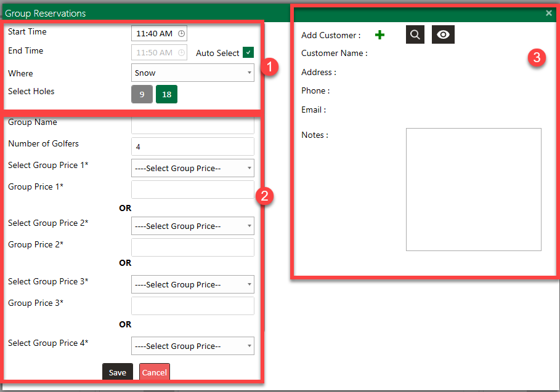Close the customer panel with X
The image size is (560, 392).
549,13
